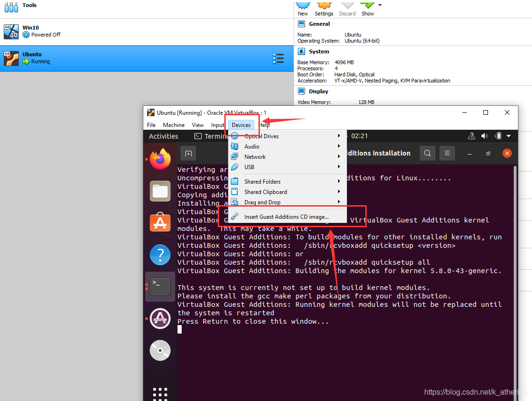The image size is (532, 401).
Task: Expand the Show button dropdown arrow
Action: [x=380, y=5]
